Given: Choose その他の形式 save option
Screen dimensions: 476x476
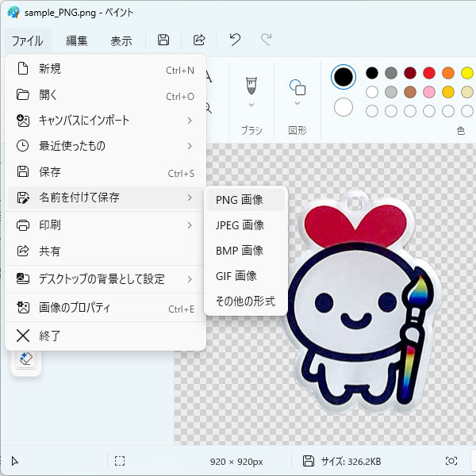Looking at the screenshot, I should tap(246, 301).
